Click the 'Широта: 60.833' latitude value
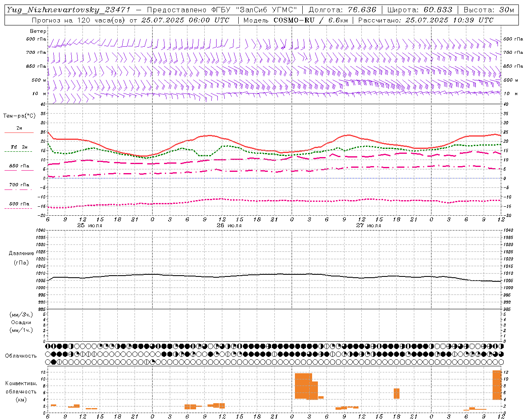 (420, 10)
